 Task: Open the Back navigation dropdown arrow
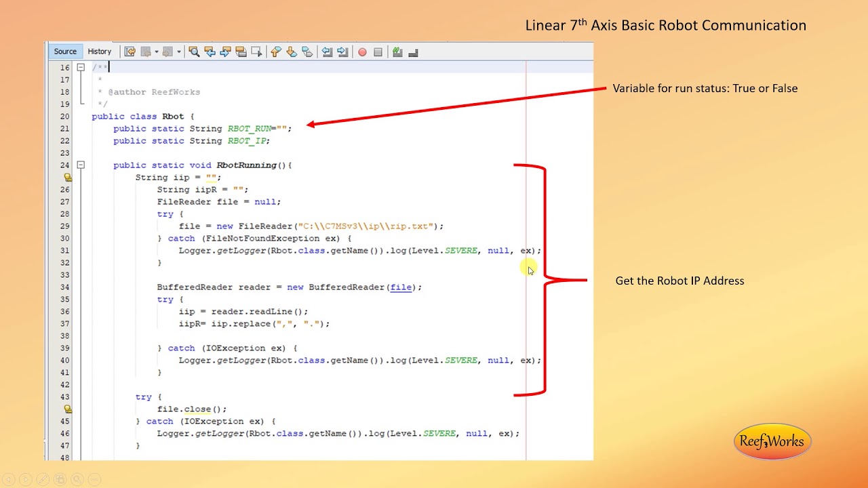(x=156, y=52)
